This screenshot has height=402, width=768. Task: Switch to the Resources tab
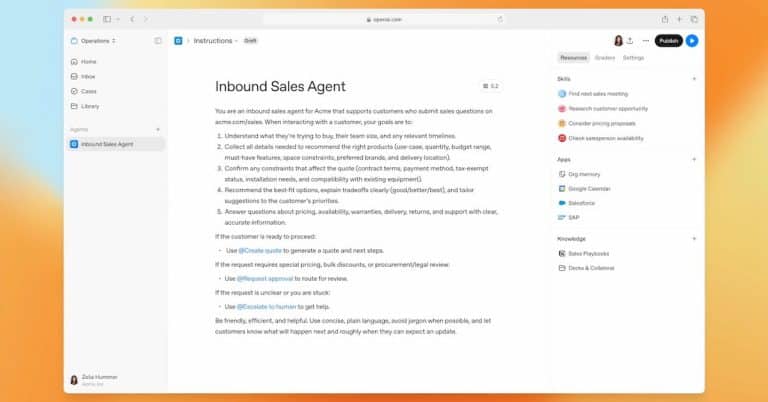point(574,58)
